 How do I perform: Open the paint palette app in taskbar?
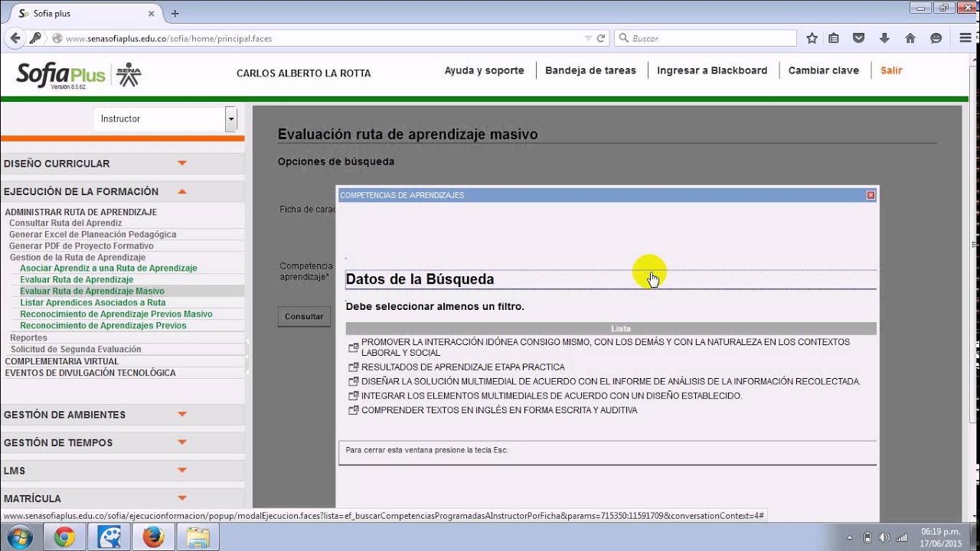(x=109, y=538)
